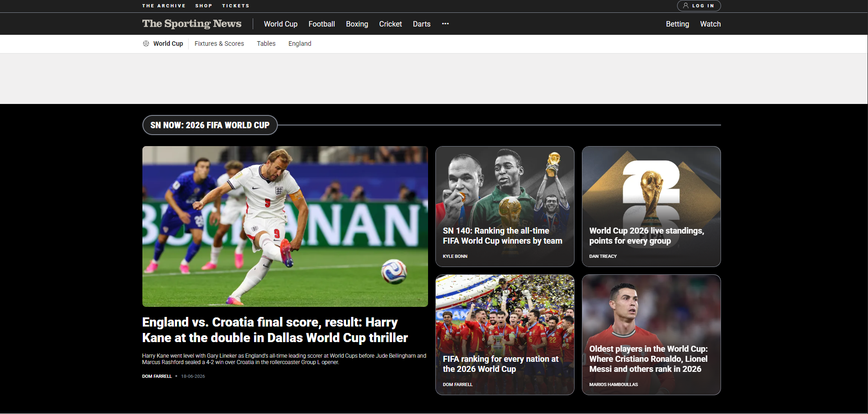Click author Kyle Bonn
The width and height of the screenshot is (868, 414).
(455, 256)
